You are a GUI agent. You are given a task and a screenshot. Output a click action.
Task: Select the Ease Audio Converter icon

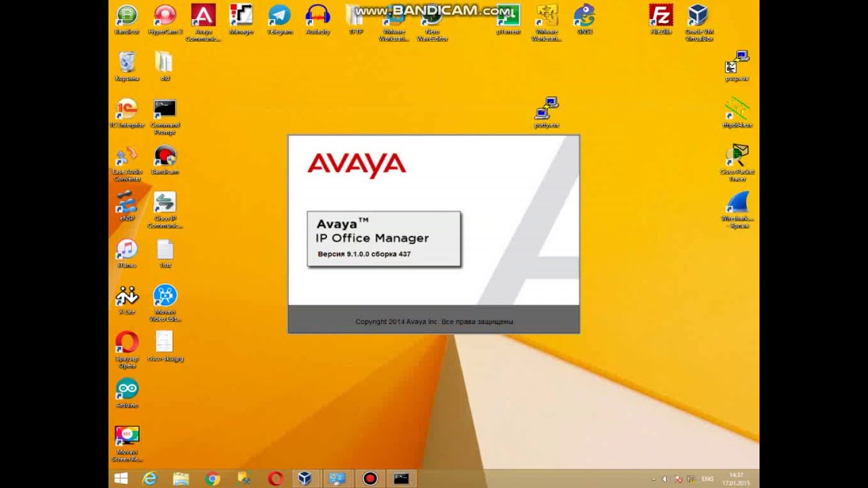[x=127, y=163]
